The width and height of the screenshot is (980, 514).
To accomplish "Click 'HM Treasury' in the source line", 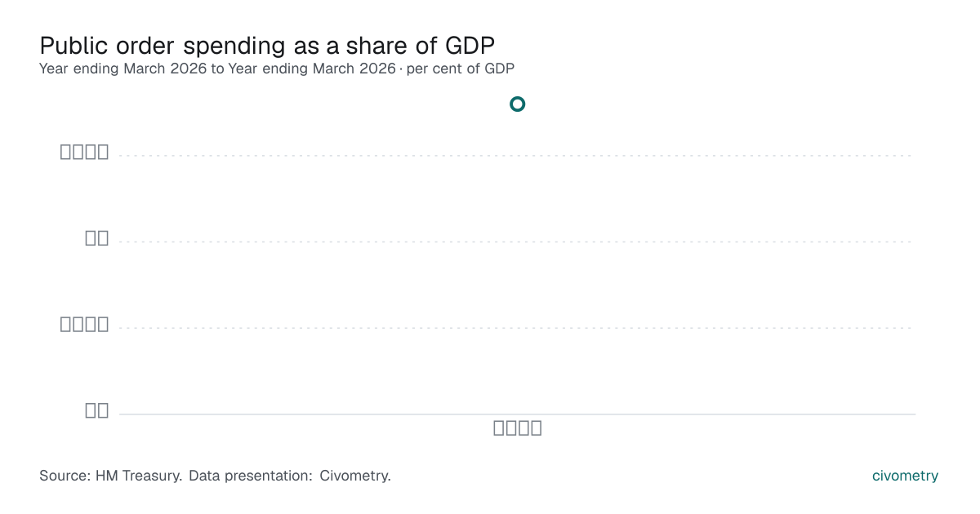I will [x=139, y=476].
